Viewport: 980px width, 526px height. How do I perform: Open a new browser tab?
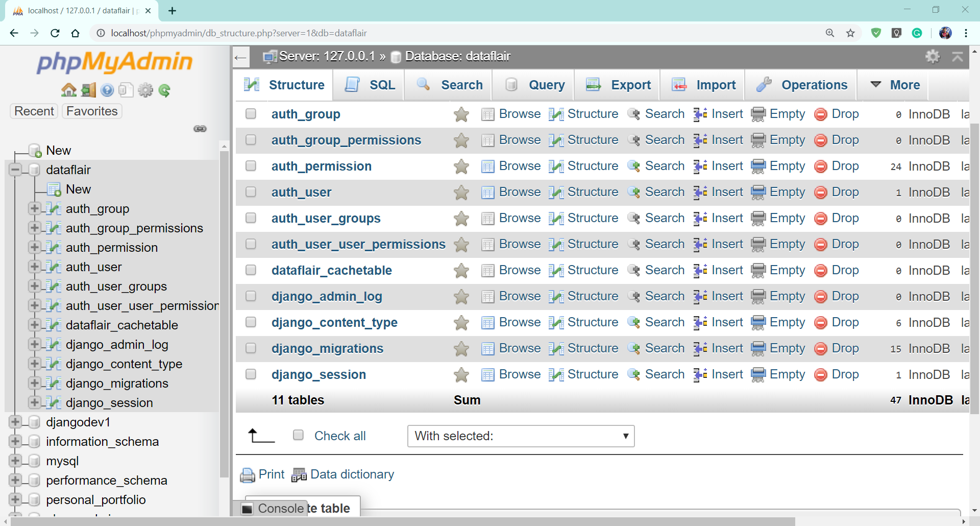[173, 11]
